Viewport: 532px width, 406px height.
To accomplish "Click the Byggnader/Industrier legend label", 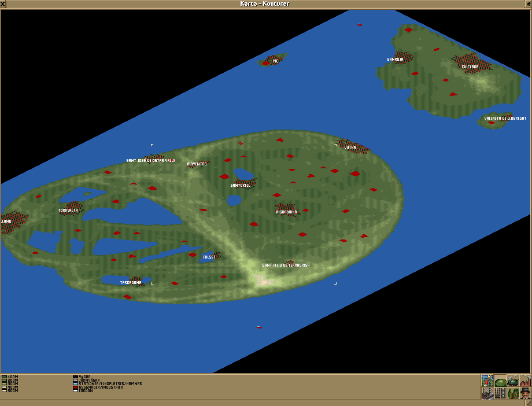I will click(101, 387).
